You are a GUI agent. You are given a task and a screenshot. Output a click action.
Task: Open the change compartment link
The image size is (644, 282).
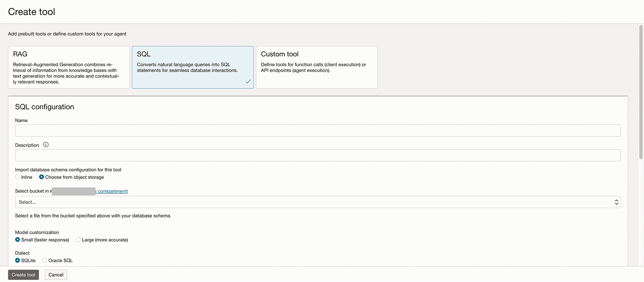pos(111,191)
